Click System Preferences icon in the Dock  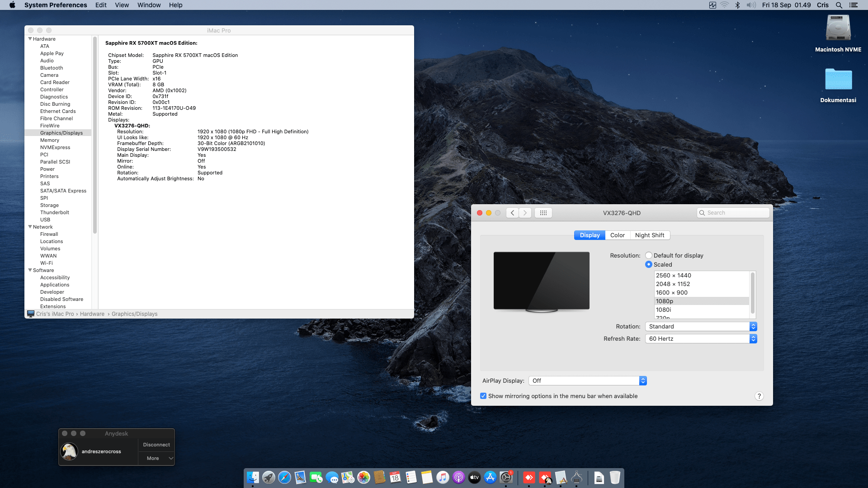[506, 478]
